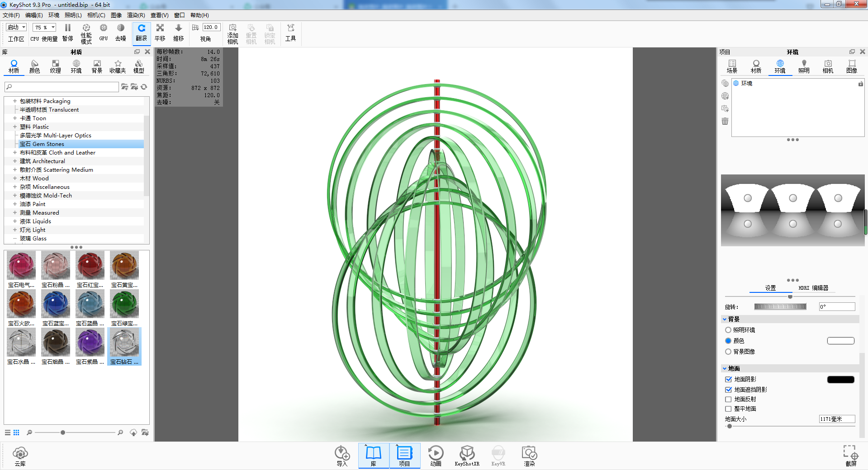Toggle the Project (项目) panel button

[x=404, y=456]
